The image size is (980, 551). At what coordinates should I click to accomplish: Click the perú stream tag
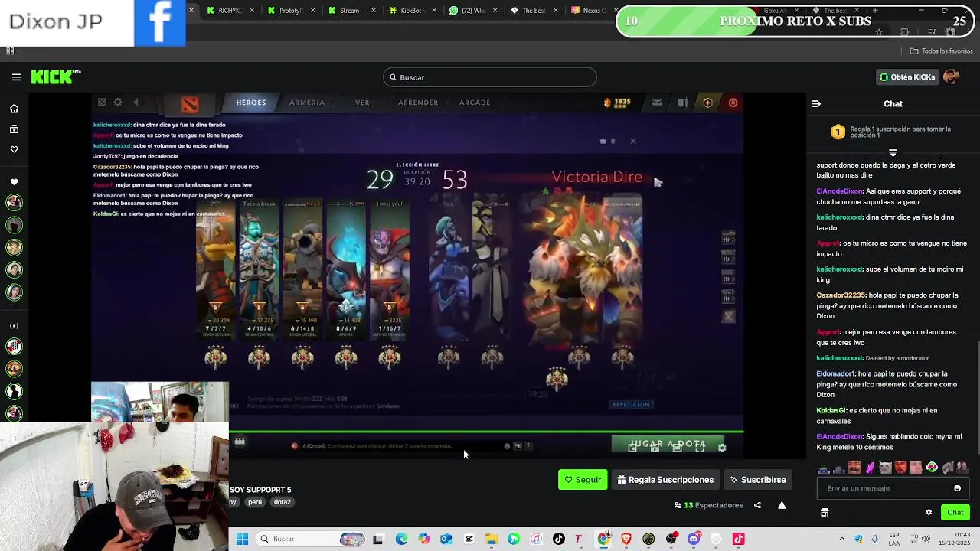coord(255,502)
